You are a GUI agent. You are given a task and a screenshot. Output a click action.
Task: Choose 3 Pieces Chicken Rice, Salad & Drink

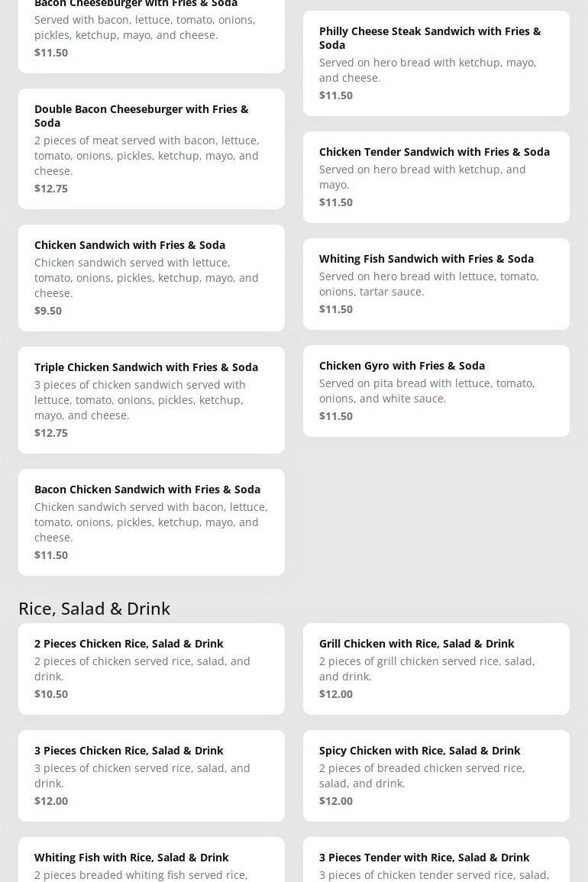151,776
